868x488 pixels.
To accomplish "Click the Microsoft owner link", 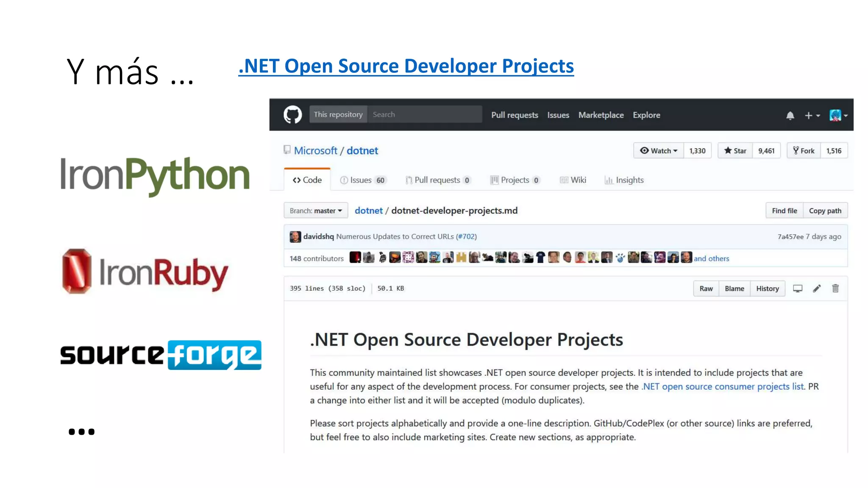I will click(x=315, y=151).
